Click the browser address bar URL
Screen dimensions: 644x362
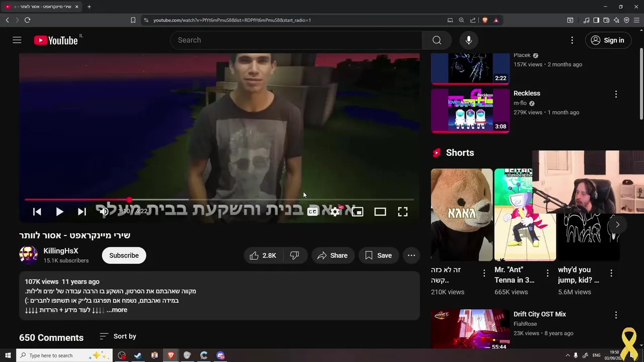(x=232, y=20)
